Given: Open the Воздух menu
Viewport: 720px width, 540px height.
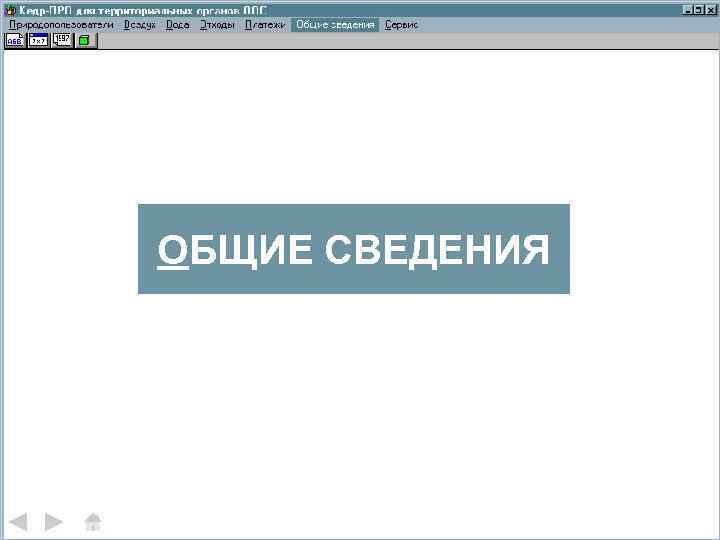Looking at the screenshot, I should click(x=140, y=25).
